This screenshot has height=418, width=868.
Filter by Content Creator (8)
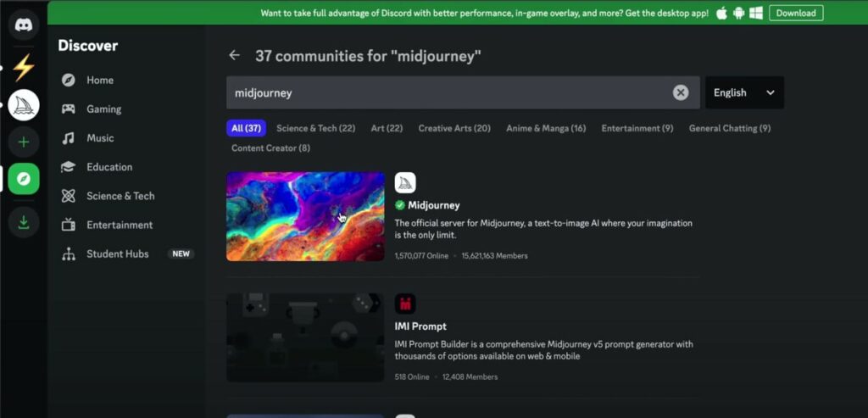[270, 148]
